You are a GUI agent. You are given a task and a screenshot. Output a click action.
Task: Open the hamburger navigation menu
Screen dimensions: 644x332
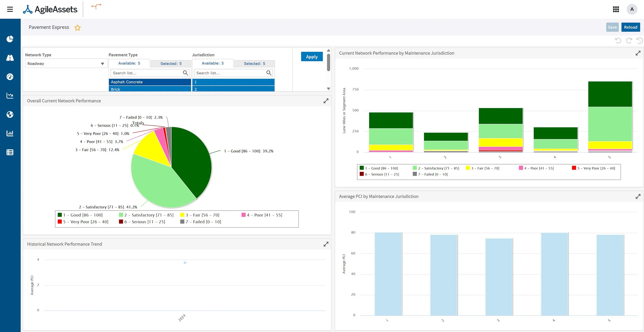coord(10,9)
